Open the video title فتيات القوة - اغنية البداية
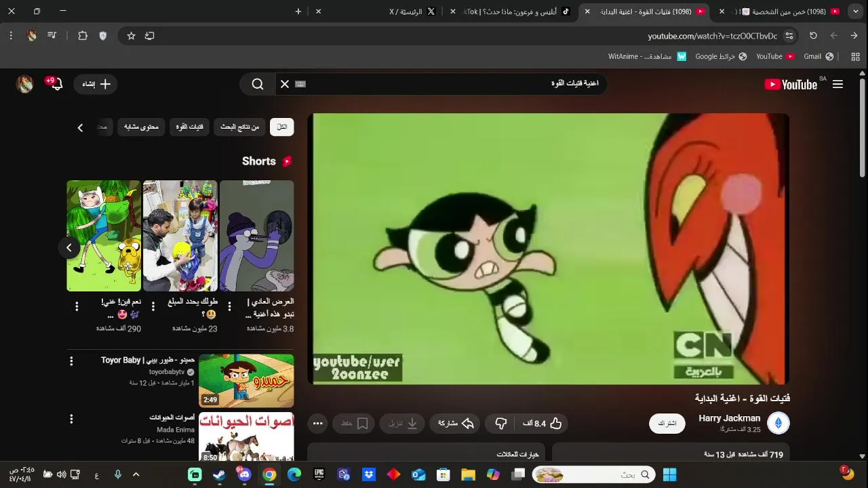Image resolution: width=868 pixels, height=488 pixels. tap(743, 399)
